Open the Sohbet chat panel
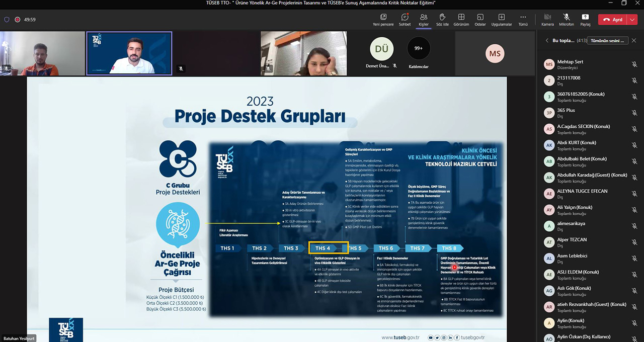644x342 pixels. (x=405, y=20)
